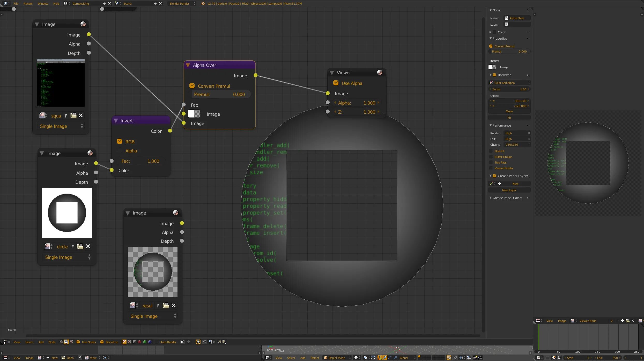The width and height of the screenshot is (644, 361).
Task: Open image file for the squa Image node
Action: [x=73, y=115]
